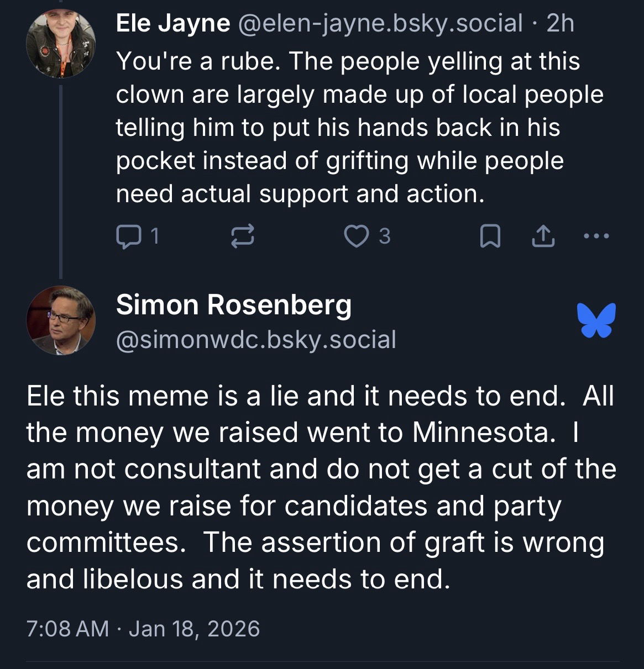This screenshot has height=669, width=644.
Task: Bookmark Ele Jayne's post
Action: [x=490, y=236]
